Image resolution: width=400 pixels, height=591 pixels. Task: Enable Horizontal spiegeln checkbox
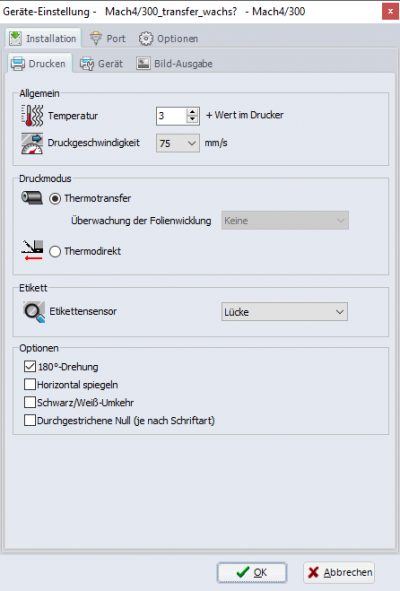point(30,384)
